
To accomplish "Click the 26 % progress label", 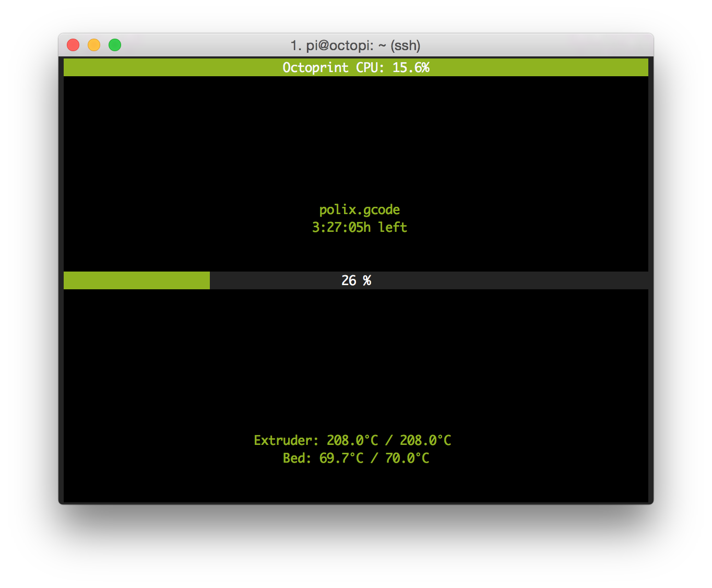I will (x=357, y=280).
